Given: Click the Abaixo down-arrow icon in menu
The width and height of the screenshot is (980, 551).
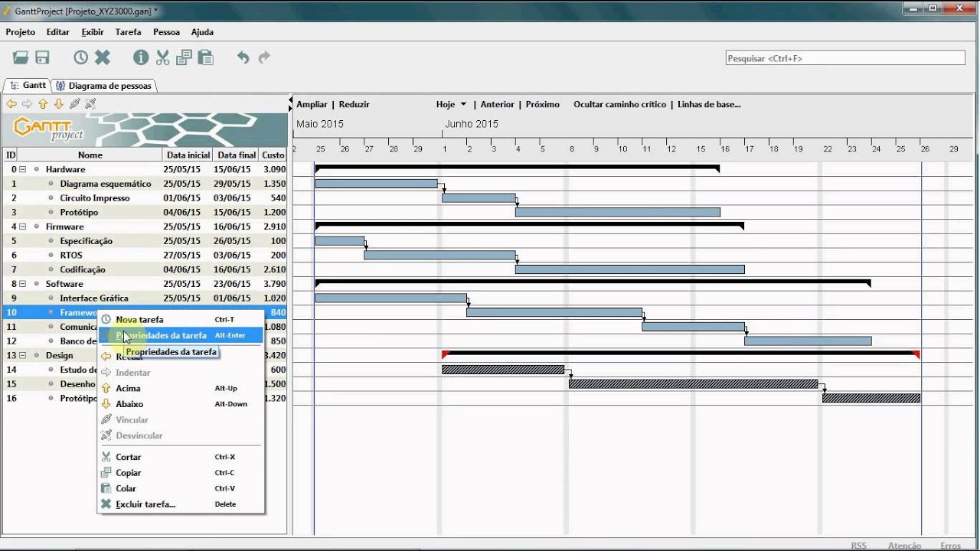Looking at the screenshot, I should pyautogui.click(x=106, y=404).
